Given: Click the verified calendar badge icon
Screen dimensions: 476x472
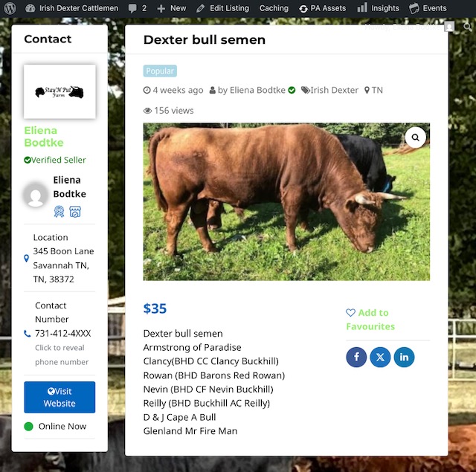Looking at the screenshot, I should coord(75,211).
